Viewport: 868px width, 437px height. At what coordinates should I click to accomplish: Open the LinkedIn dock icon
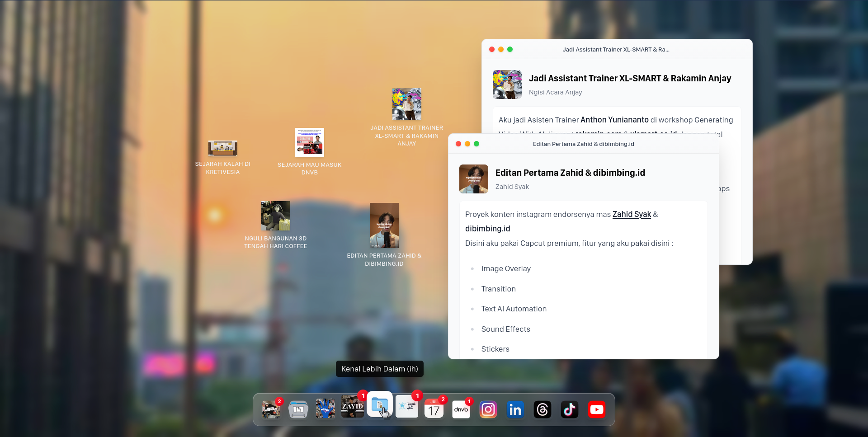tap(515, 409)
